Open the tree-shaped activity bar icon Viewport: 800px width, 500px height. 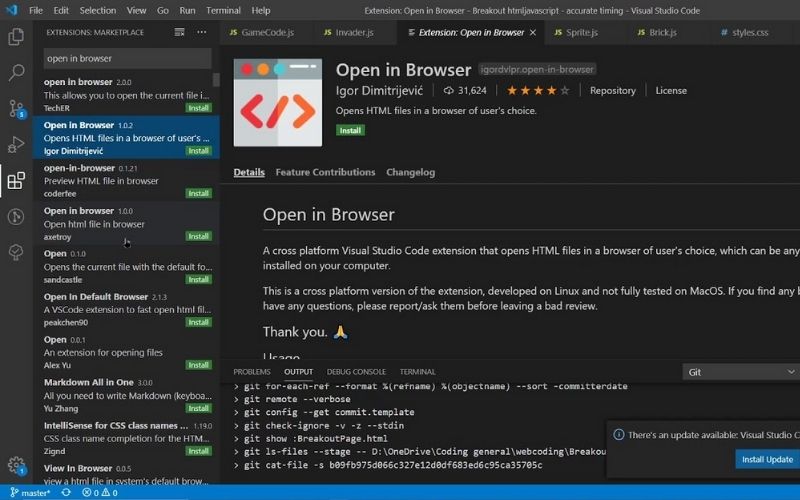16,252
